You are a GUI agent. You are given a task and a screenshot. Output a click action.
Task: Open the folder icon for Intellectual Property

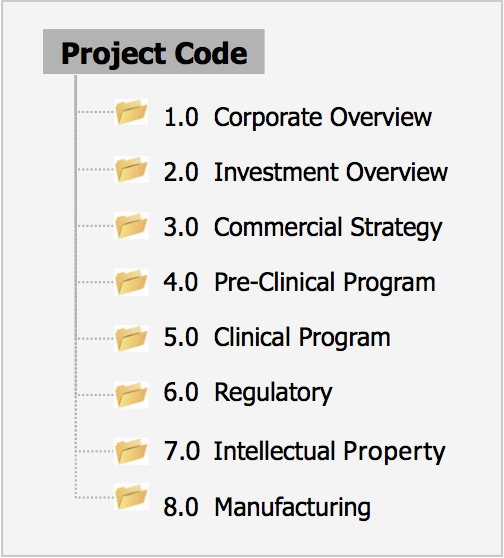point(131,451)
